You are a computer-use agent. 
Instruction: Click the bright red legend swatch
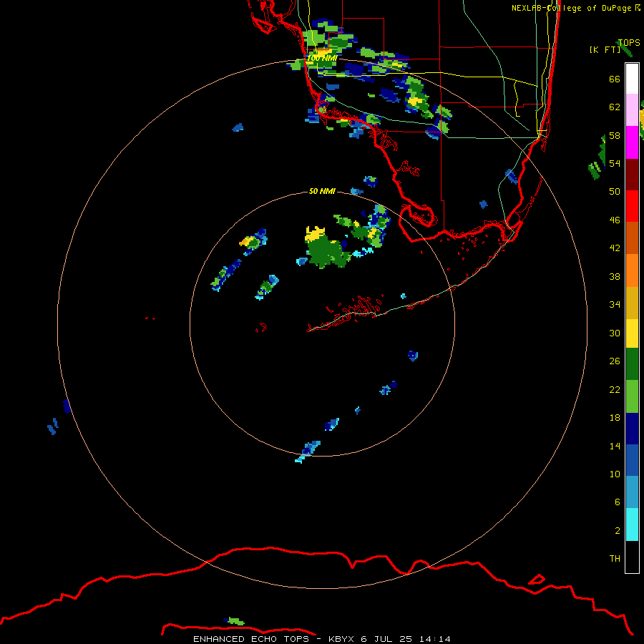[x=632, y=206]
